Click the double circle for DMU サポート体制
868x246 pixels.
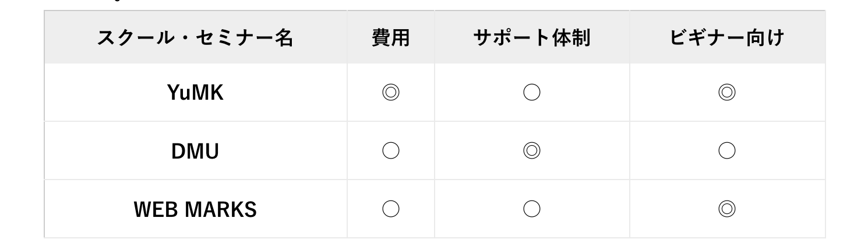[531, 151]
